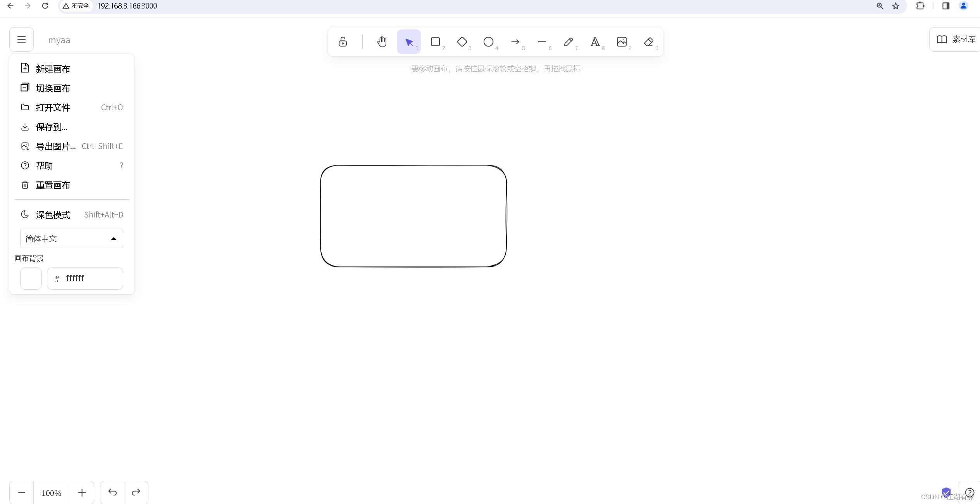The image size is (980, 504).
Task: Collapse the hamburger main menu
Action: (x=22, y=40)
